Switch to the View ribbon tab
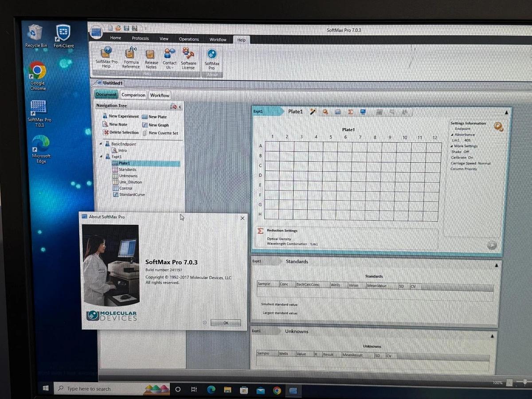Viewport: 532px width, 399px height. 164,39
